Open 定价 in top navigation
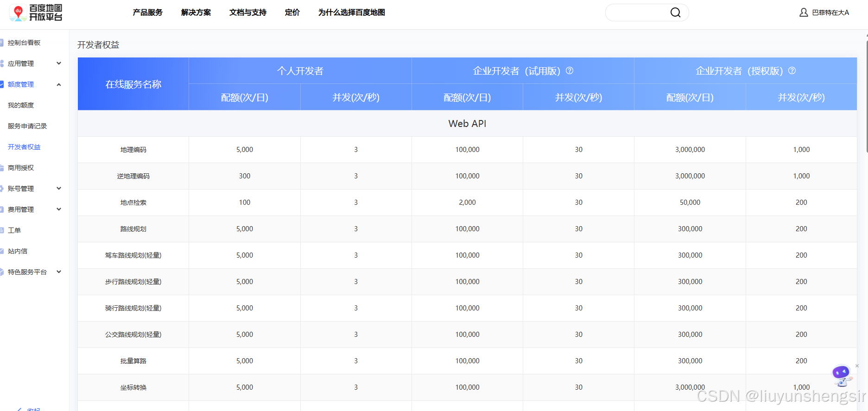This screenshot has width=868, height=411. 292,13
